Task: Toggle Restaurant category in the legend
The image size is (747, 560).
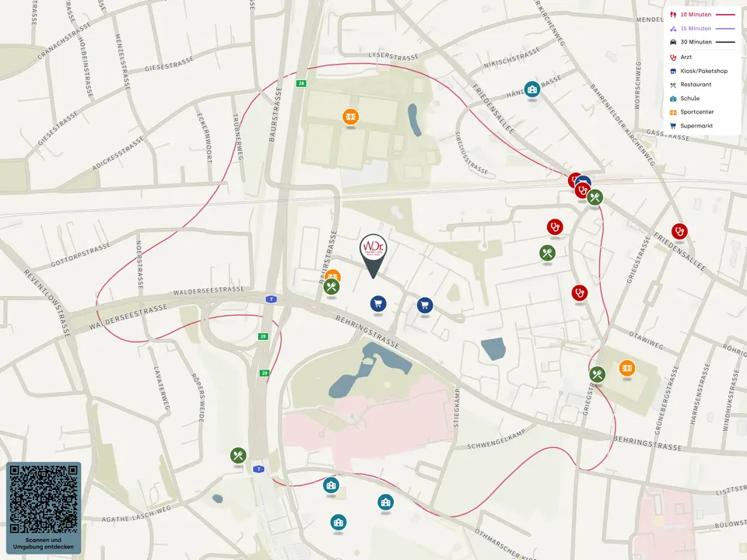Action: click(x=691, y=84)
